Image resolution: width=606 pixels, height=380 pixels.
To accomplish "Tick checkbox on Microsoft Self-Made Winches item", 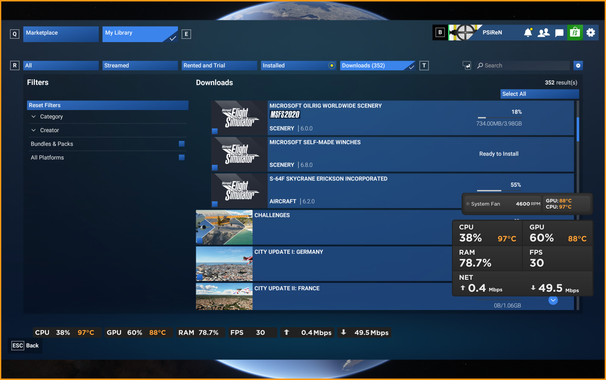I will click(x=215, y=167).
